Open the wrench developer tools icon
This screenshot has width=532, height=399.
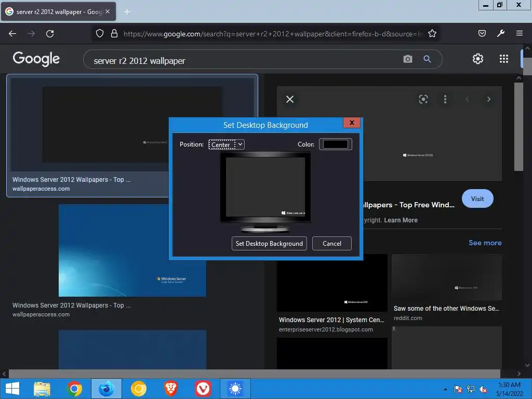coord(500,33)
